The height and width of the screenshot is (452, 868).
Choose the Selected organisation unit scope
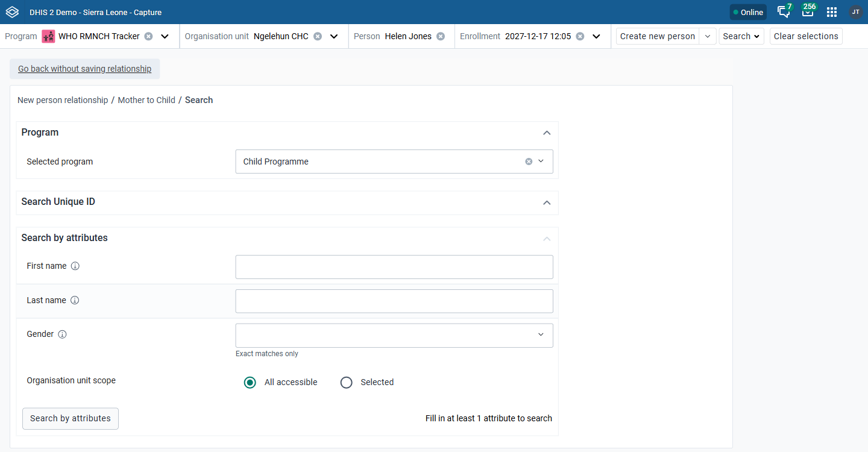(x=346, y=382)
